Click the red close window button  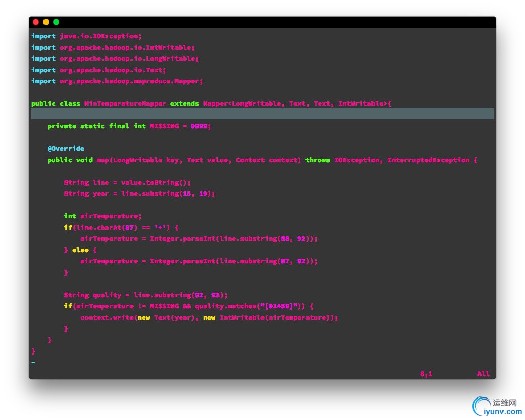coord(36,22)
